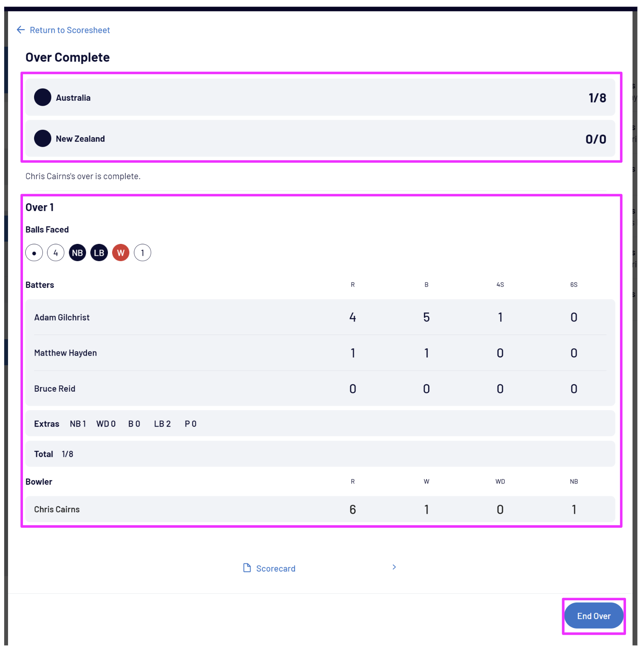
Task: Click Chris Cairns bowler row
Action: point(320,509)
